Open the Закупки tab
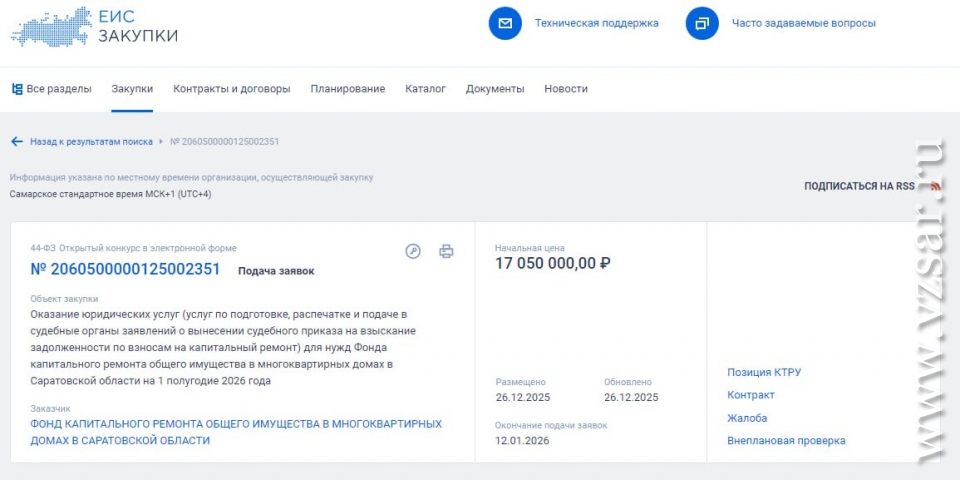Image resolution: width=960 pixels, height=480 pixels. [x=132, y=89]
